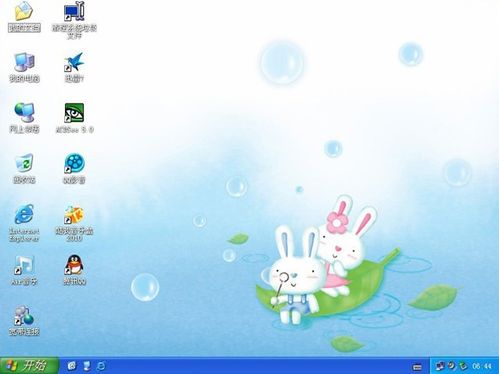499x374 pixels.
Task: Launch the orange K music box shortcut
Action: [x=74, y=214]
